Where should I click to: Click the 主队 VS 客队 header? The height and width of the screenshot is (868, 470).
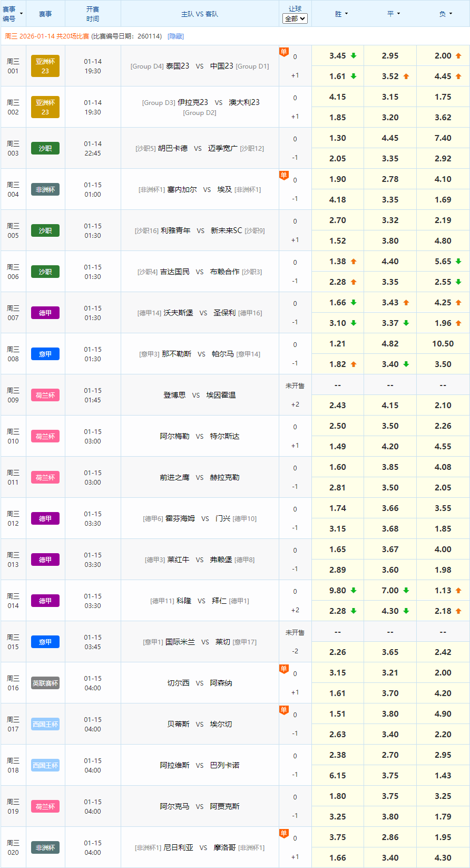(x=200, y=14)
